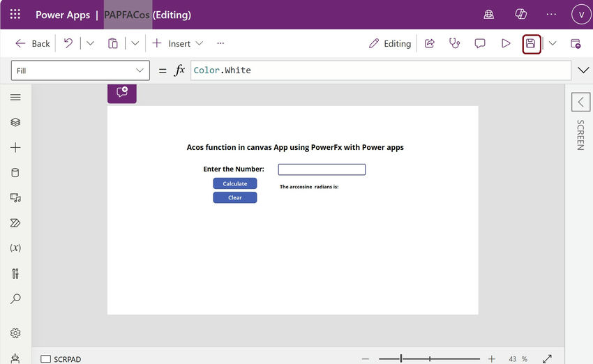Image resolution: width=593 pixels, height=364 pixels.
Task: Open the Data cylinder icon
Action: 15,173
